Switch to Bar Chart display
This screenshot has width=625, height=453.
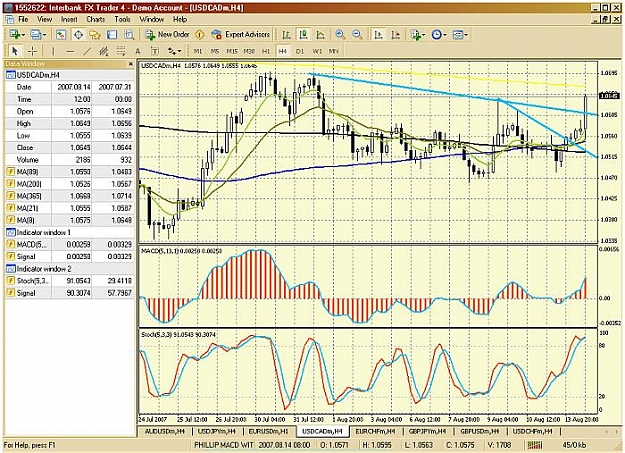pos(286,35)
